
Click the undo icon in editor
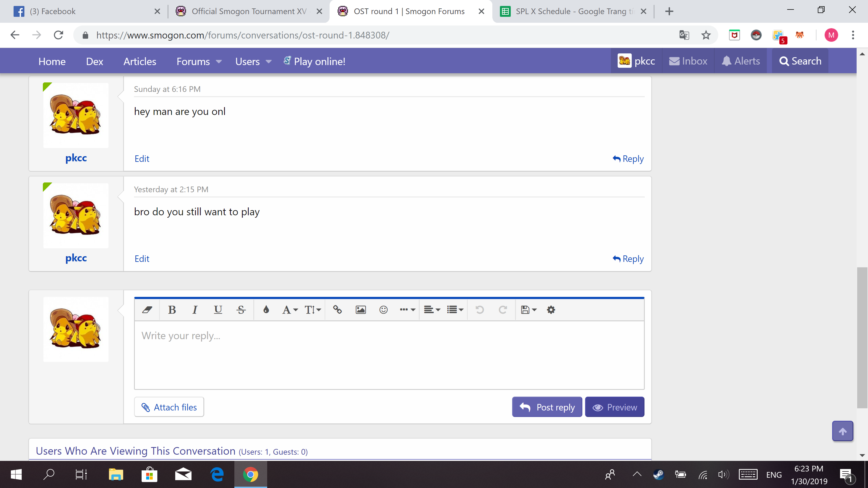click(480, 310)
